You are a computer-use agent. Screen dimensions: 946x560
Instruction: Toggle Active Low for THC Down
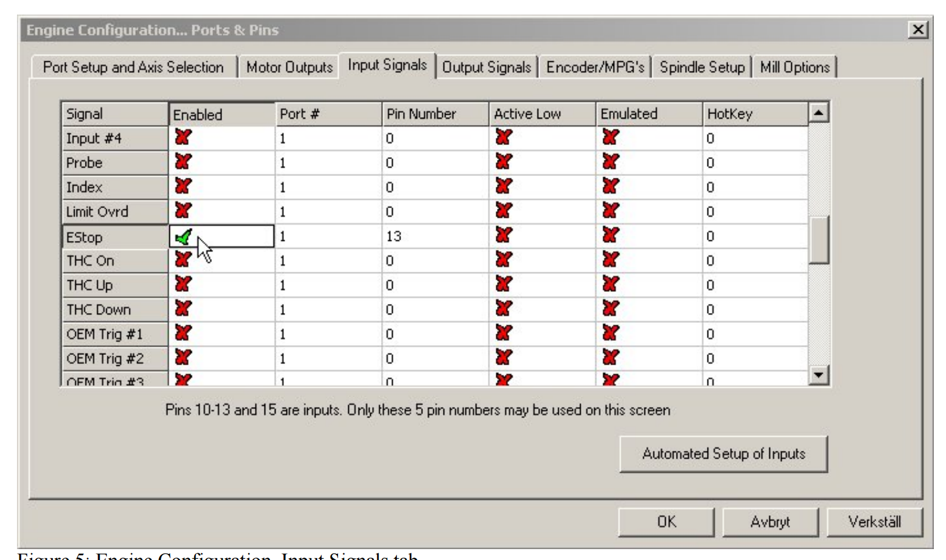click(x=504, y=309)
